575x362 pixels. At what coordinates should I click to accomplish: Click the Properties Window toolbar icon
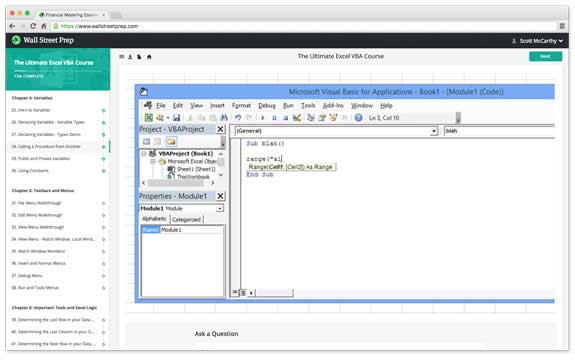pos(322,118)
